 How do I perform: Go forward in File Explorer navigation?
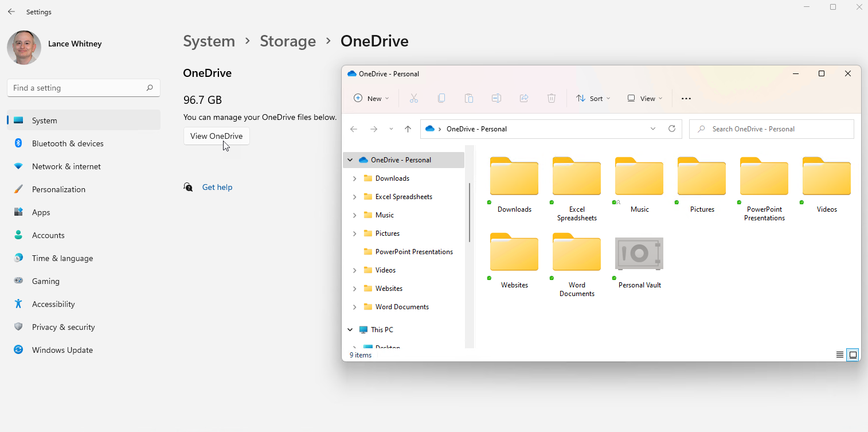[x=374, y=129]
